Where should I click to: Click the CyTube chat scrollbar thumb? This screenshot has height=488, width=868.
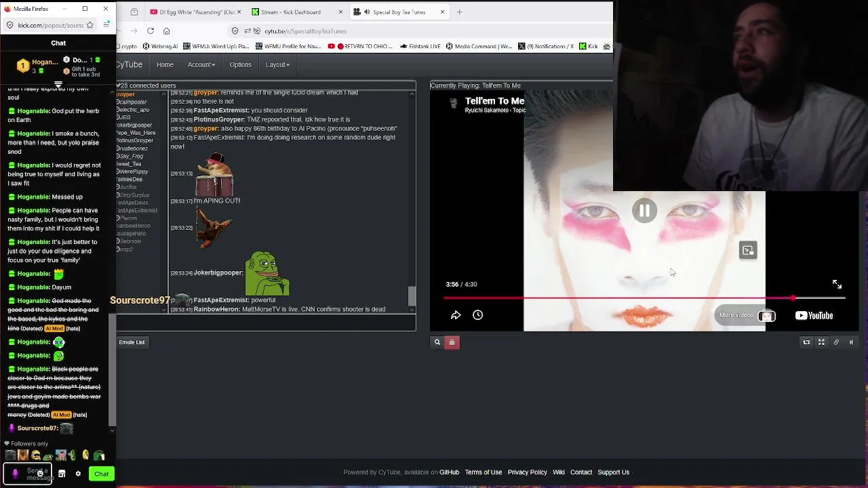412,296
